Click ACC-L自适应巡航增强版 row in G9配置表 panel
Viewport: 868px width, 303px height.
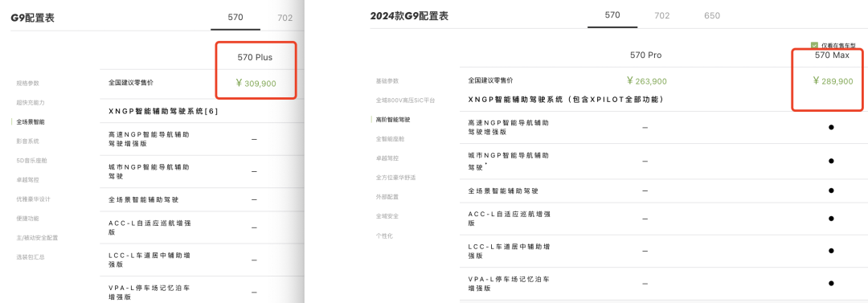(x=202, y=227)
